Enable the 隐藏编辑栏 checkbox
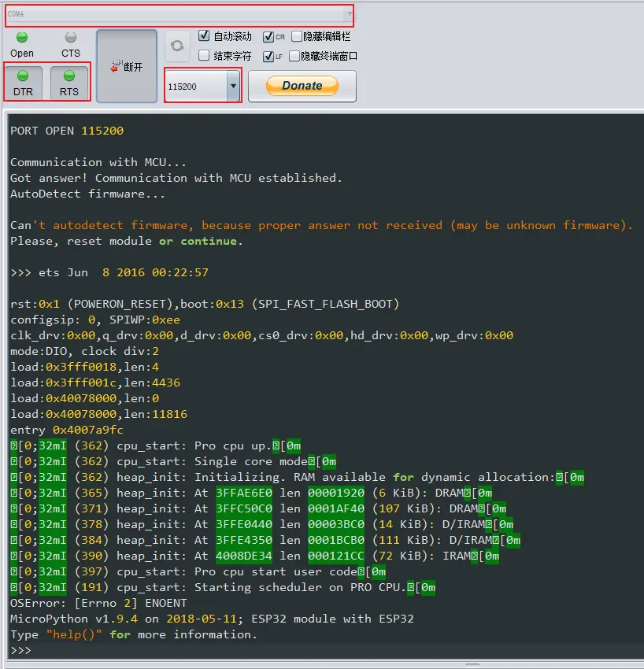The image size is (644, 669). click(x=296, y=36)
